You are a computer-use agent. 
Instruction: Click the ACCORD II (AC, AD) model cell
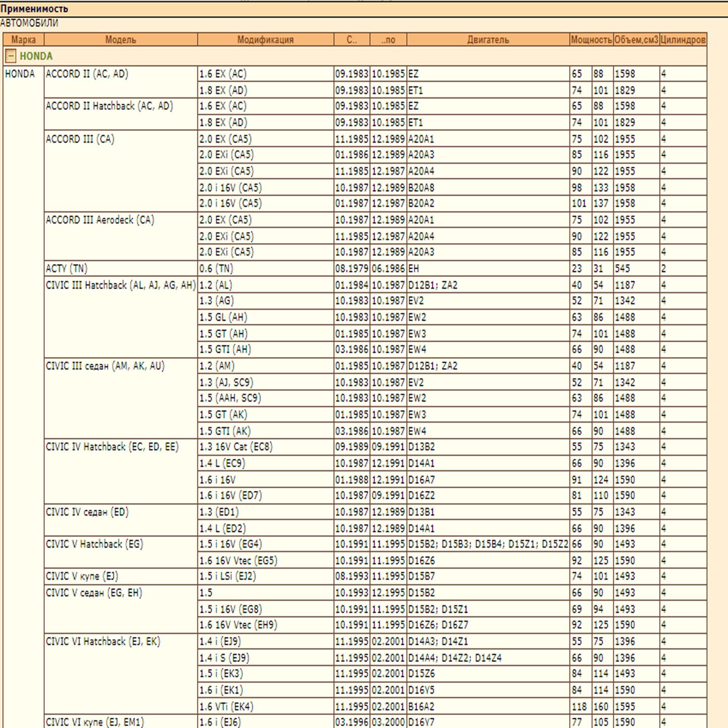(87, 74)
